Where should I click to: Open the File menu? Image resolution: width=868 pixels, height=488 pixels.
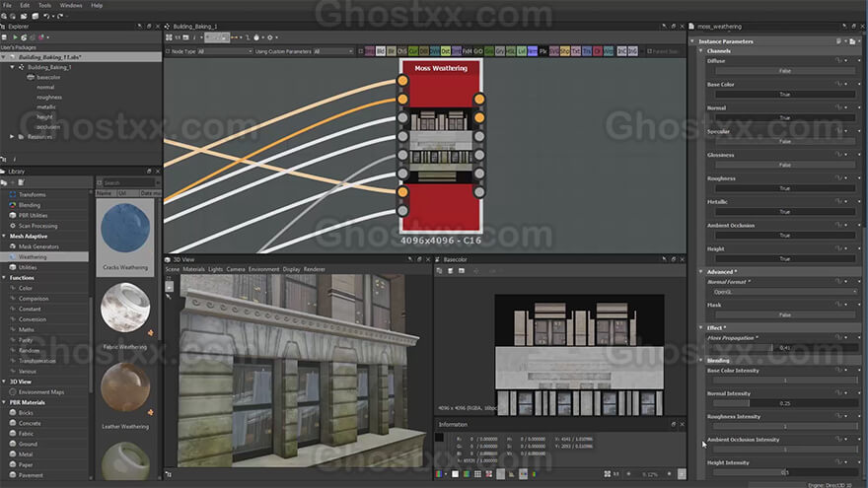(x=7, y=5)
